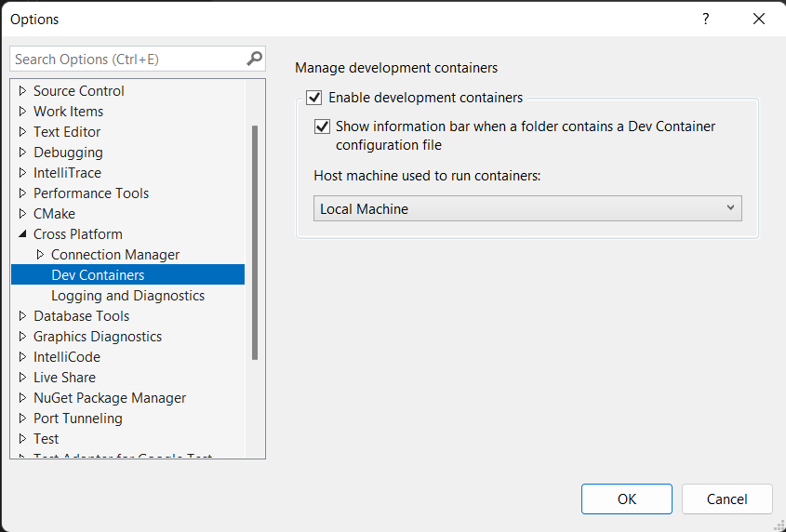Expand the Source Control node
Screen dimensions: 786x532
tap(23, 91)
